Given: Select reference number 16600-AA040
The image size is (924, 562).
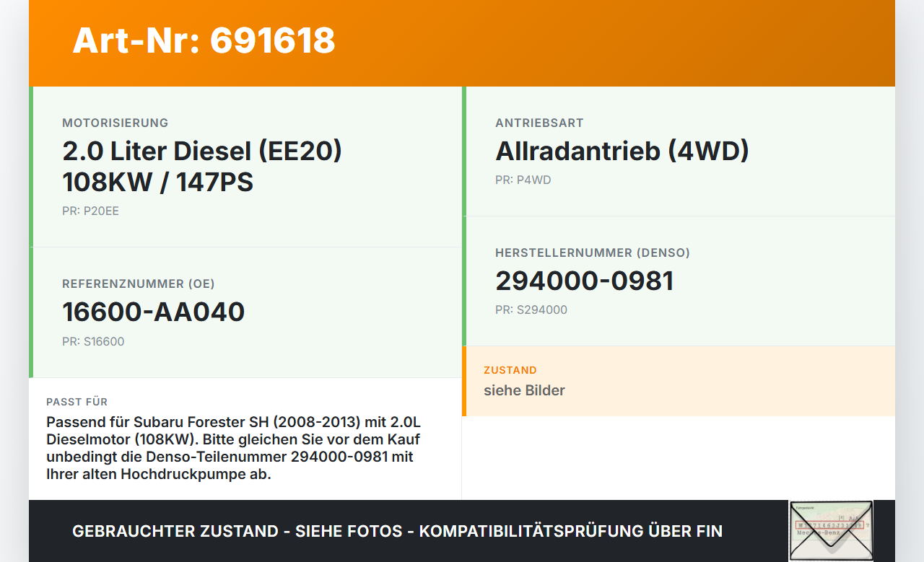Looking at the screenshot, I should point(154,312).
